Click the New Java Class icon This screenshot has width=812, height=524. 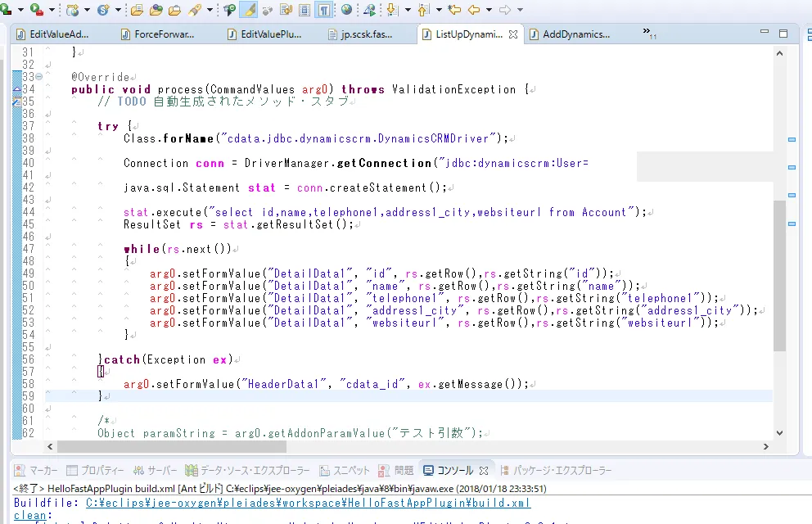pos(104,10)
